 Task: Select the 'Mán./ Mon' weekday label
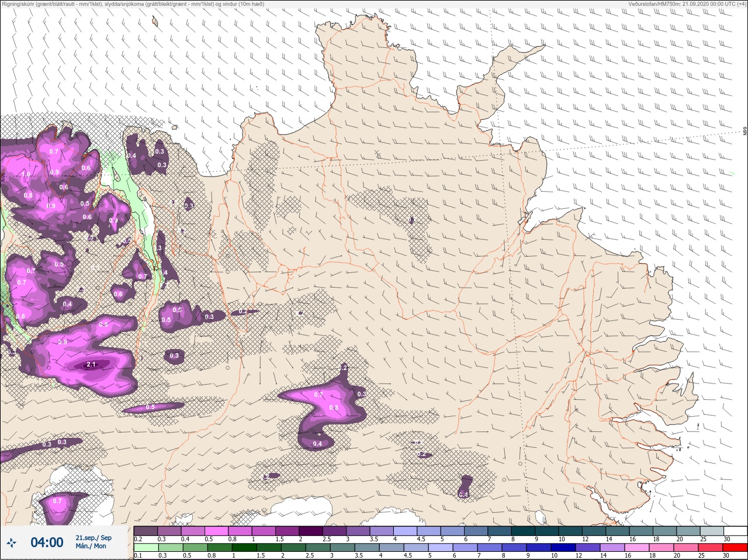pyautogui.click(x=91, y=547)
